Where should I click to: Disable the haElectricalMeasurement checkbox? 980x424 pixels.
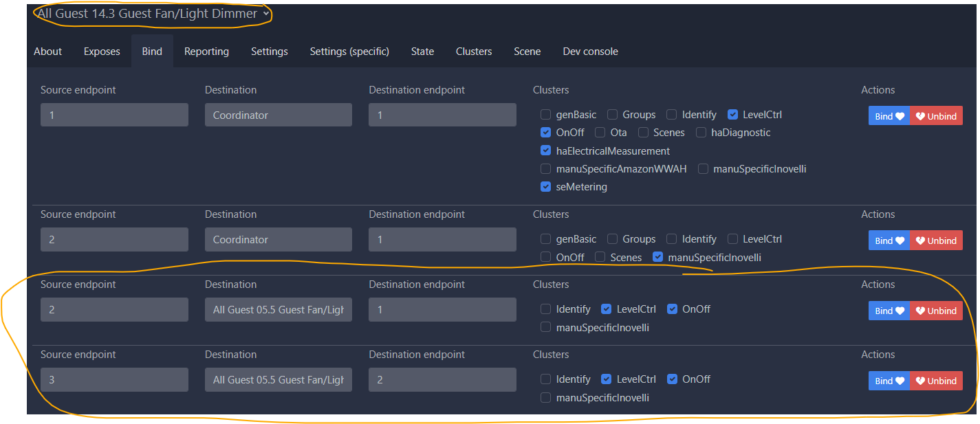(x=545, y=151)
